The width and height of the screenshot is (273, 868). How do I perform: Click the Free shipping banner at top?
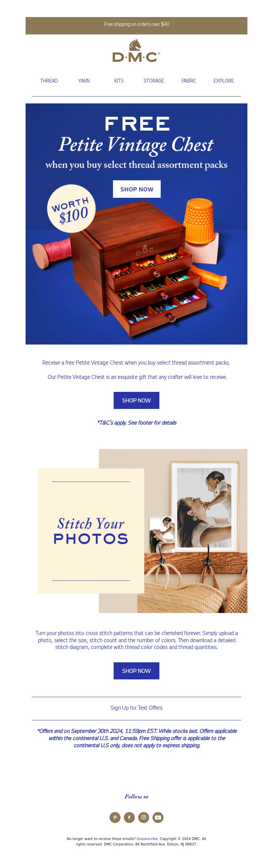pos(136,26)
